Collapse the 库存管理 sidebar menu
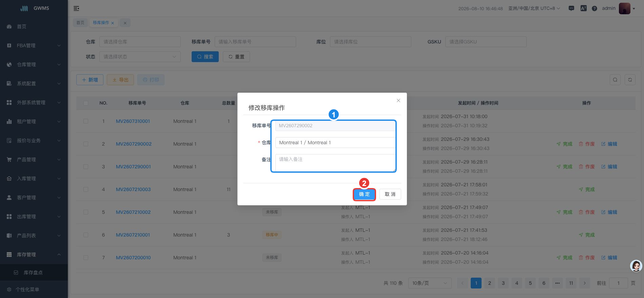This screenshot has width=644, height=298. point(34,255)
